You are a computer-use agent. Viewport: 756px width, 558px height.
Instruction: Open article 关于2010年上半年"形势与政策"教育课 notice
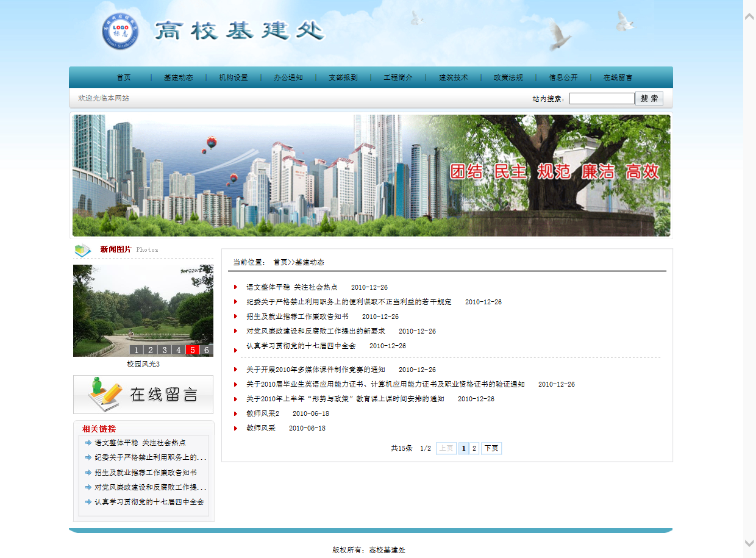click(346, 399)
